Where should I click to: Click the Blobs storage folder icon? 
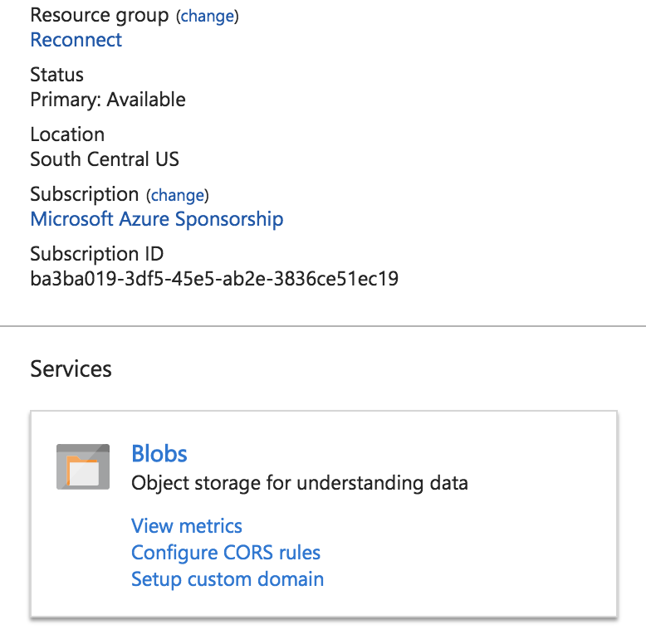coord(83,466)
